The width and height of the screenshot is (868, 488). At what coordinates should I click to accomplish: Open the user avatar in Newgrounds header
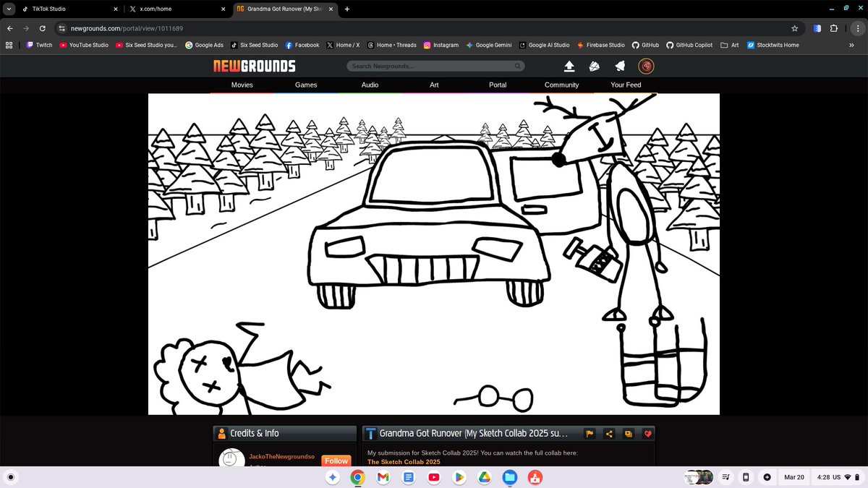coord(647,67)
